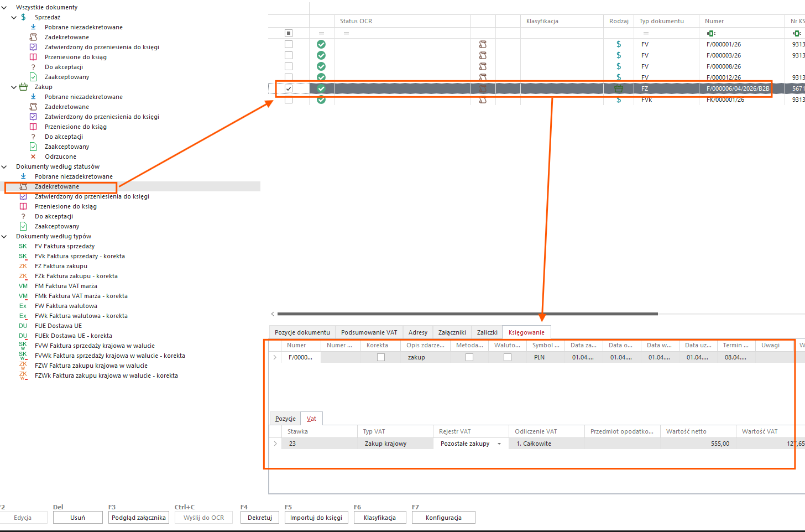Screen dimensions: 805x532
Task: Click green OCR status icon for F/000001/26
Action: coord(321,44)
